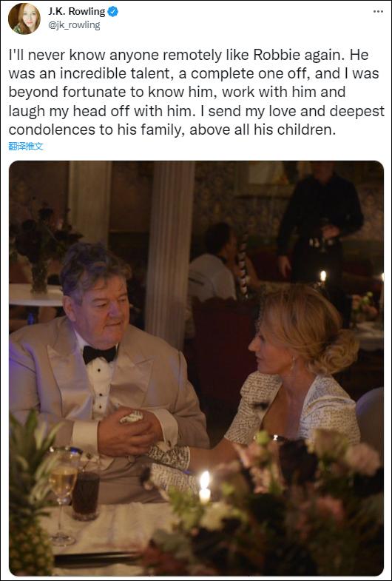The width and height of the screenshot is (392, 581).
Task: Click the 翻译推文 translate tweet link
Action: point(26,147)
